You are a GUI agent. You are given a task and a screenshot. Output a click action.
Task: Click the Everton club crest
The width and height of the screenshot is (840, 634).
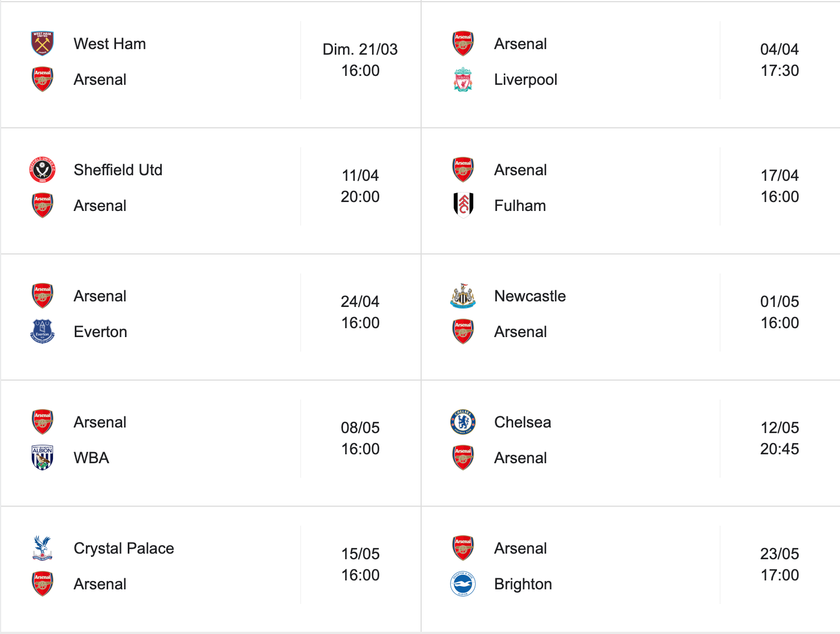coord(42,332)
